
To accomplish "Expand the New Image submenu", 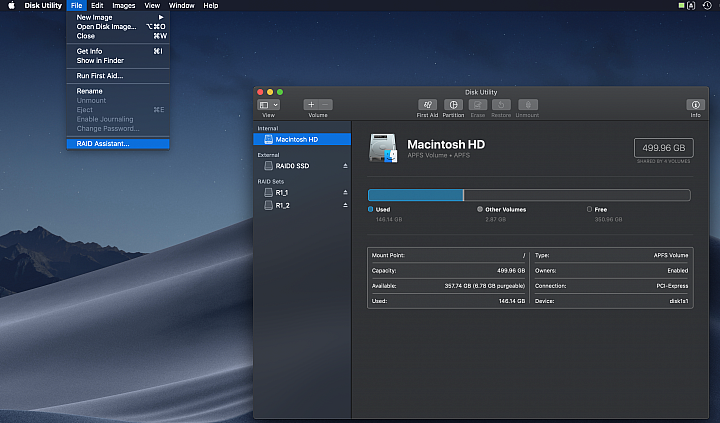I will click(x=118, y=17).
